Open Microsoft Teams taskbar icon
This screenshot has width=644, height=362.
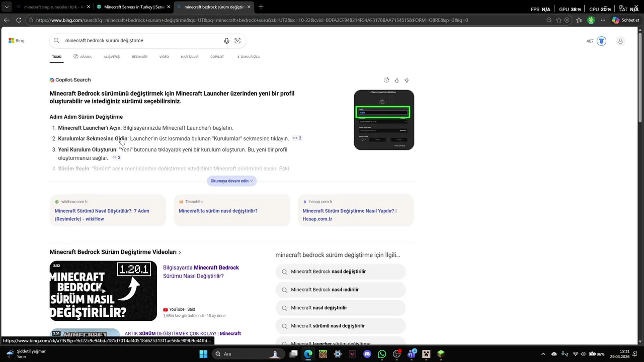pyautogui.click(x=412, y=354)
